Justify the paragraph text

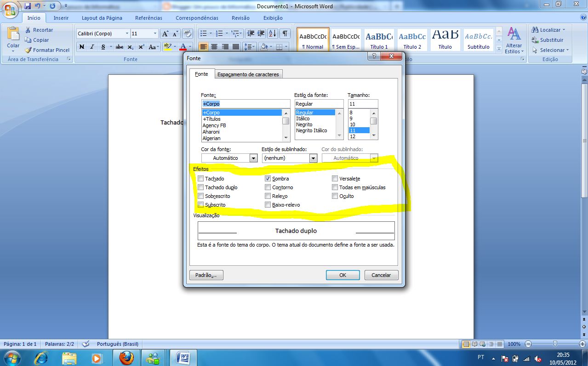point(236,47)
